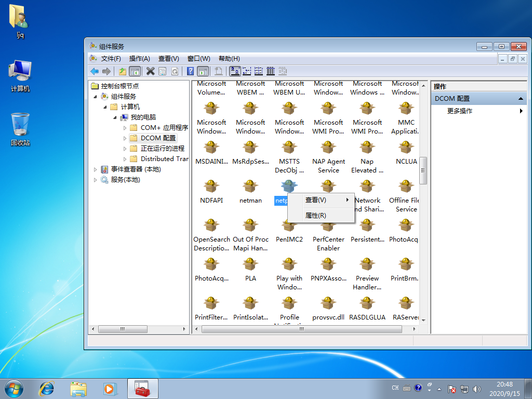Open the netman DCOM component icon
This screenshot has width=532, height=399.
coord(250,187)
